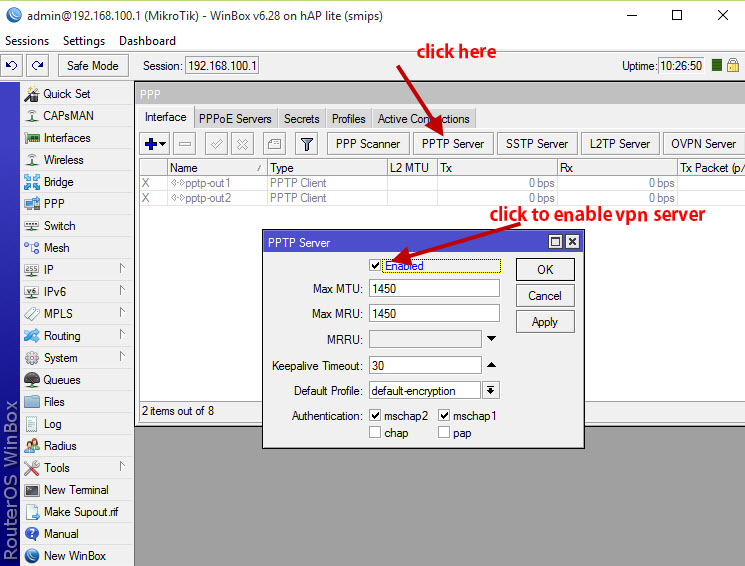Click the OK button
The width and height of the screenshot is (745, 566).
tap(545, 269)
